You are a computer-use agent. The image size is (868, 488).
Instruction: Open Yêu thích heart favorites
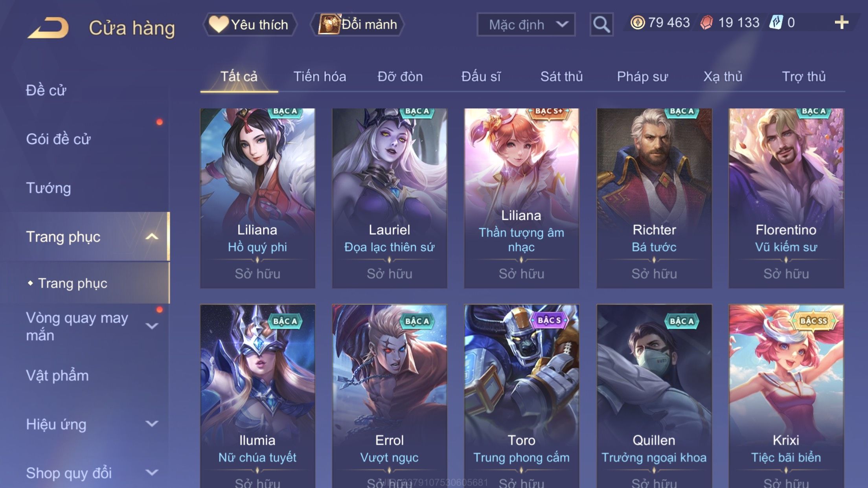[x=249, y=24]
